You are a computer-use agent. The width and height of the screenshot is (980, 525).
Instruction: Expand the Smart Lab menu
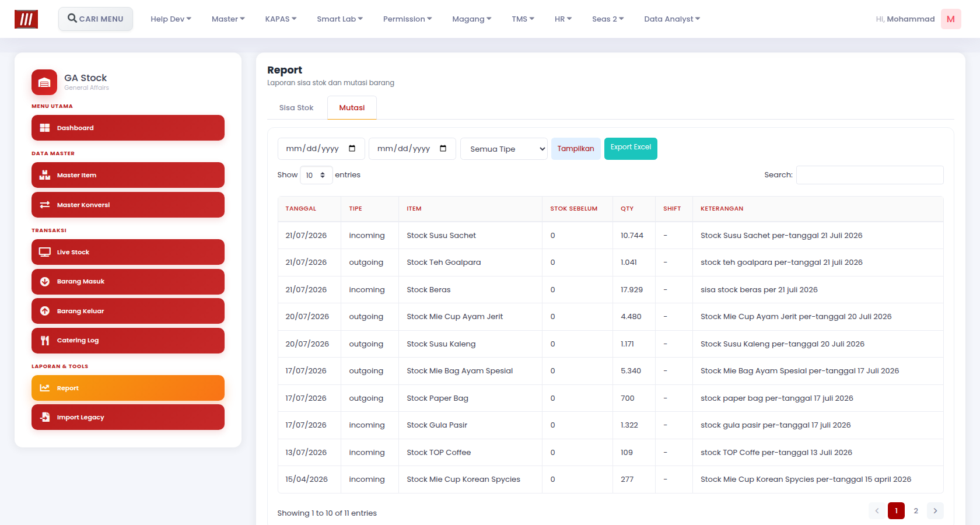pos(339,19)
